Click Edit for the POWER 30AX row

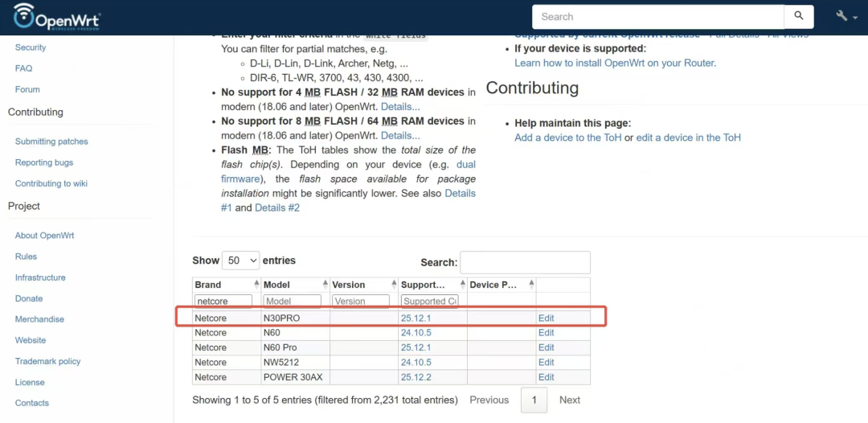coord(546,378)
